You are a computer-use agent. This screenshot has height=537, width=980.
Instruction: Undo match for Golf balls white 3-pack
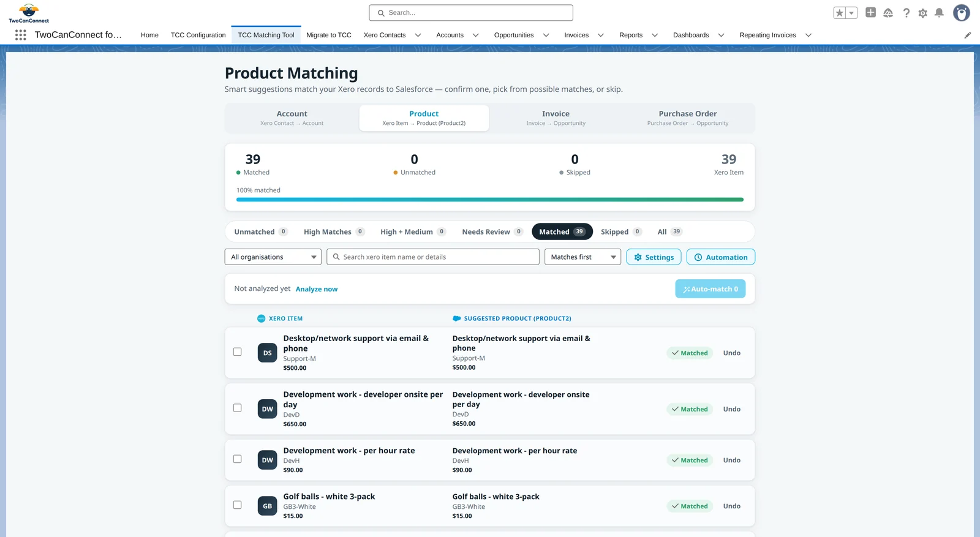(x=732, y=506)
